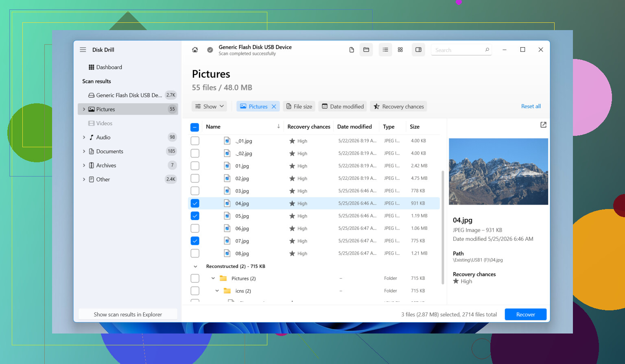Open the hamburger menu beside Disk Drill
The height and width of the screenshot is (364, 625).
tap(83, 50)
